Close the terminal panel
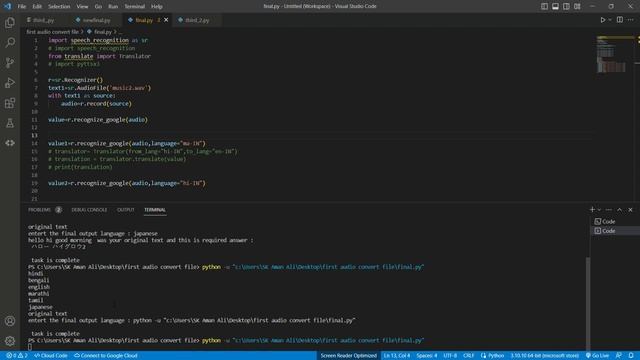The image size is (640, 360). tap(630, 209)
